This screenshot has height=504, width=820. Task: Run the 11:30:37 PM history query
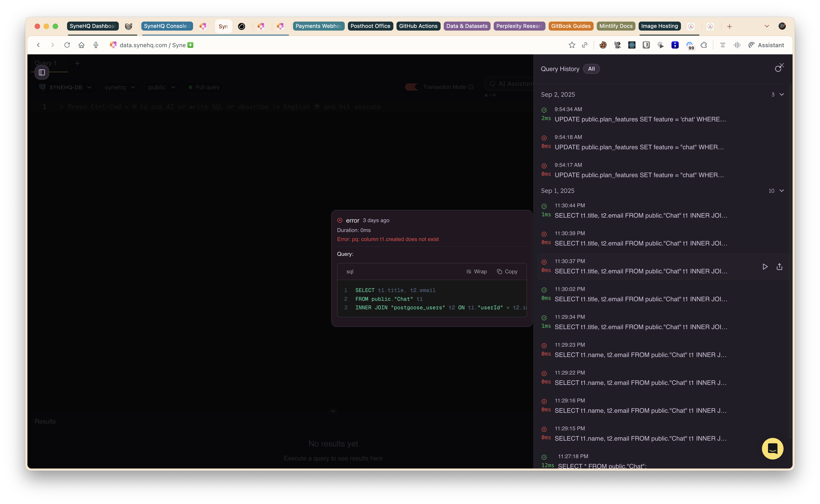[765, 267]
